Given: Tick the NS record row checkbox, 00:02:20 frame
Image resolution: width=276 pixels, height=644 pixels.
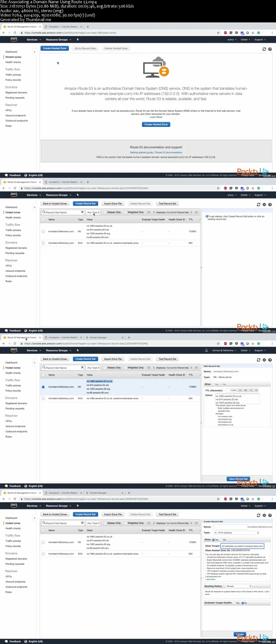Looking at the screenshot, I should click(43, 231).
